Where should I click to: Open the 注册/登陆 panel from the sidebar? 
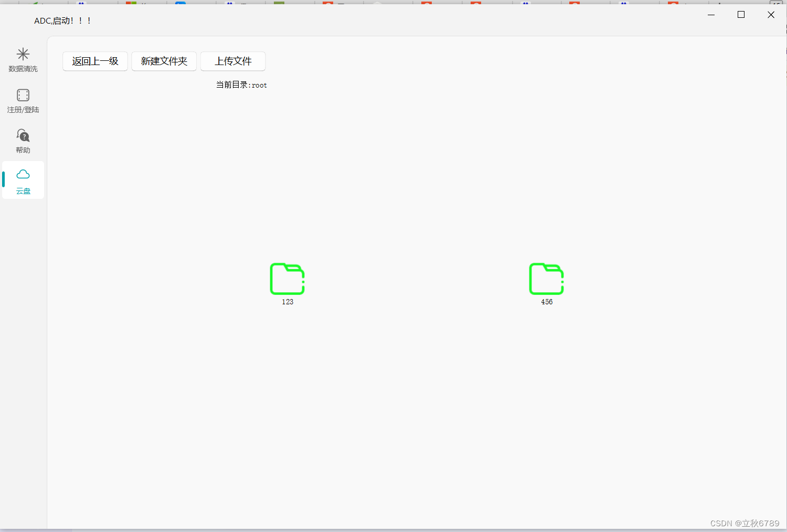(23, 101)
